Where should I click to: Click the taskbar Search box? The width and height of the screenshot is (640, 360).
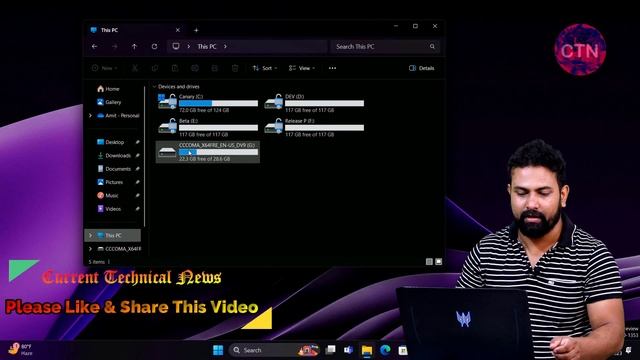[x=274, y=350]
